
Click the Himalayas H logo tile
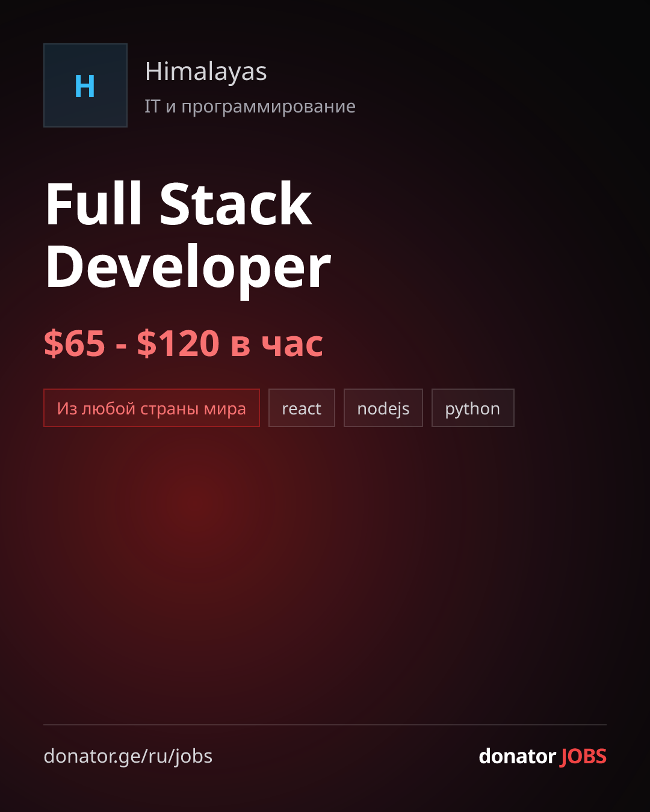point(85,85)
